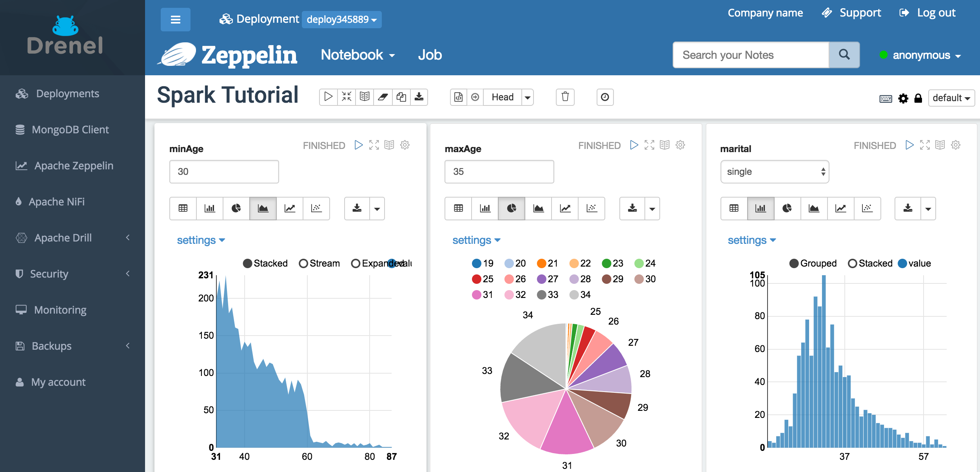Run all paragraphs in Spark Tutorial
This screenshot has height=472, width=980.
coord(328,97)
